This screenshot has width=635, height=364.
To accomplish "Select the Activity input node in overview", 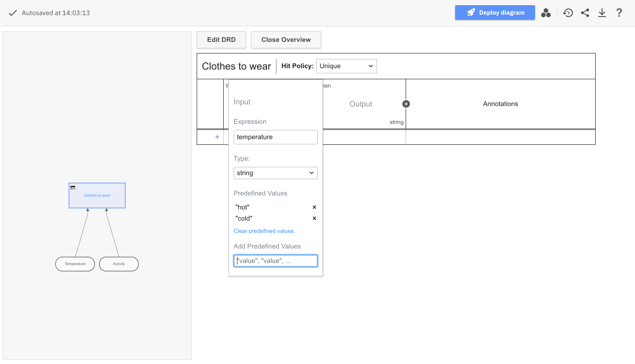I will (119, 264).
